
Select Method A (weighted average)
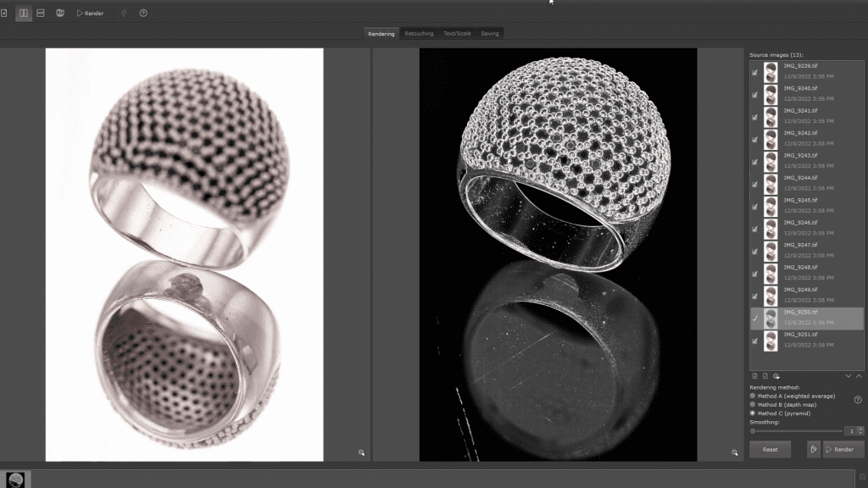tap(793, 396)
